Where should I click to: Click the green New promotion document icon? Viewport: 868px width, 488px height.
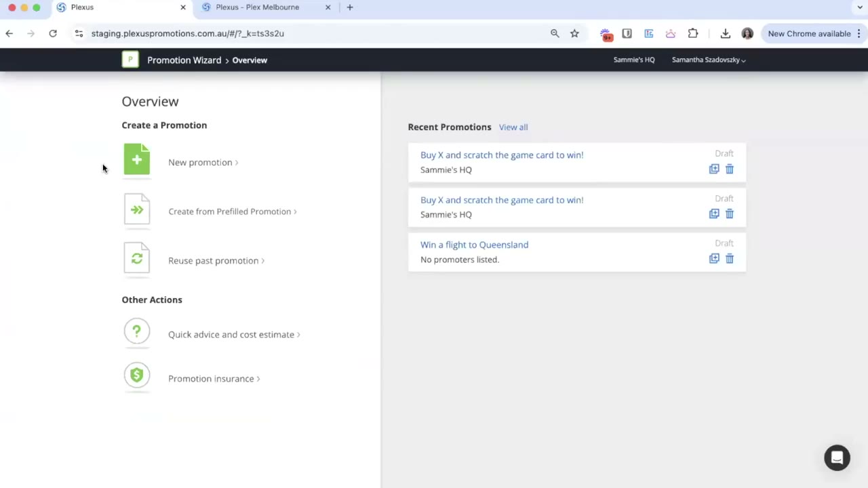tap(136, 159)
